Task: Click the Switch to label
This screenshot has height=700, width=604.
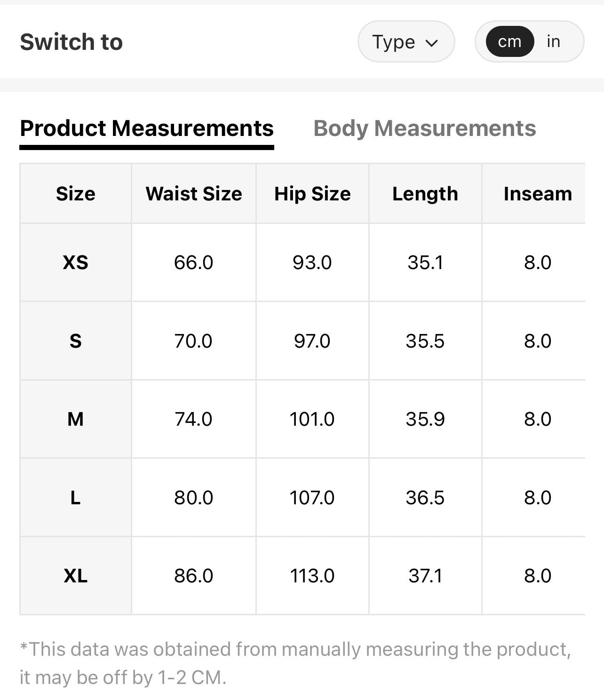Action: (x=72, y=42)
